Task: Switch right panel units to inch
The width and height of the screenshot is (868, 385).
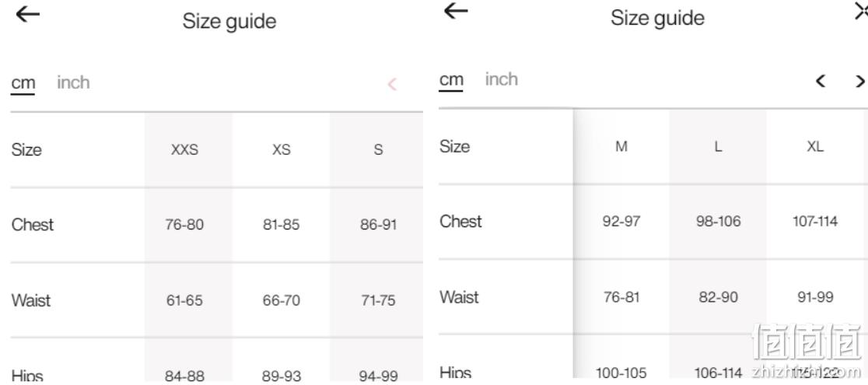Action: (502, 79)
